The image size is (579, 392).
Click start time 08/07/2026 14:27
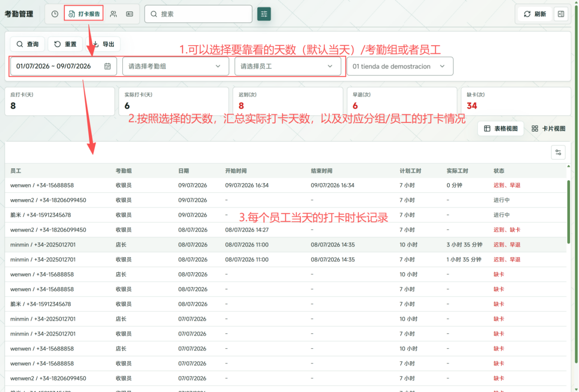[247, 230]
